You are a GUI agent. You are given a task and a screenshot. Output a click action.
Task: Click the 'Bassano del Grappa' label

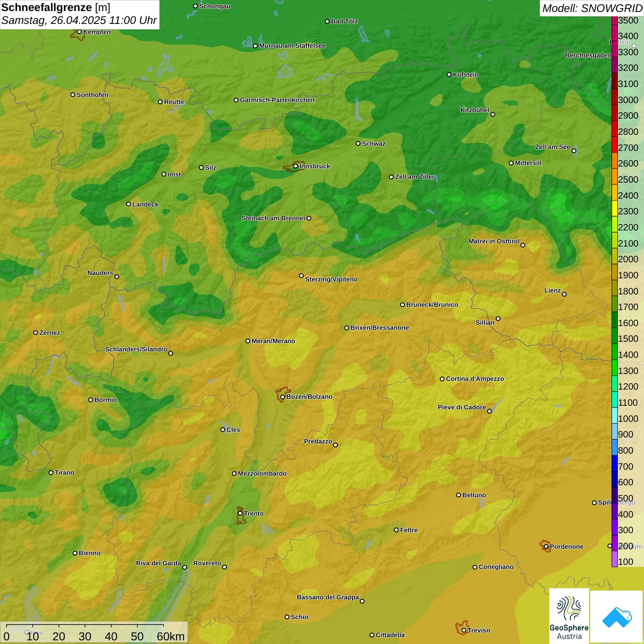328,597
